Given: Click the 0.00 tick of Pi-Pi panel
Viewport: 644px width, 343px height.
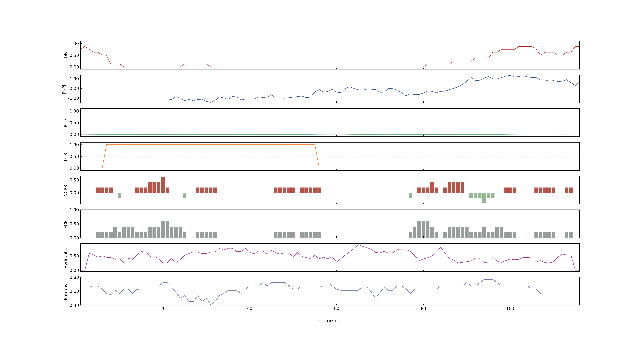Looking at the screenshot, I should coord(74,89).
